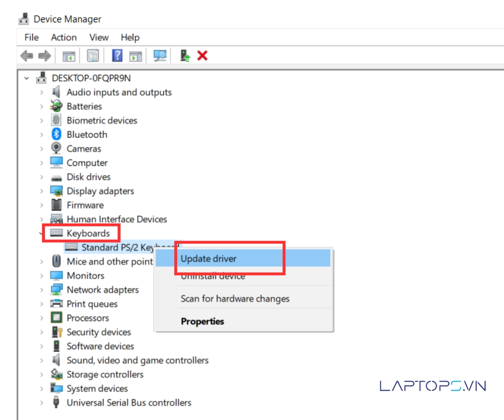
Task: Collapse the DESKTOP-0FQPR9N root node
Action: 27,78
